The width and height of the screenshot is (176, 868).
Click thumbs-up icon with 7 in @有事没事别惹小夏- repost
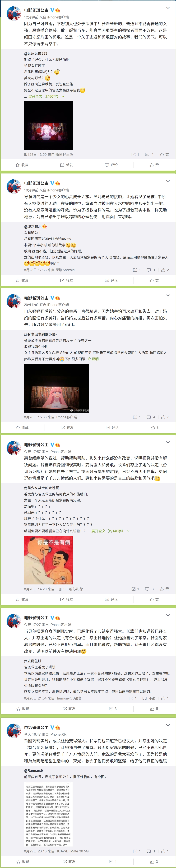click(x=165, y=417)
